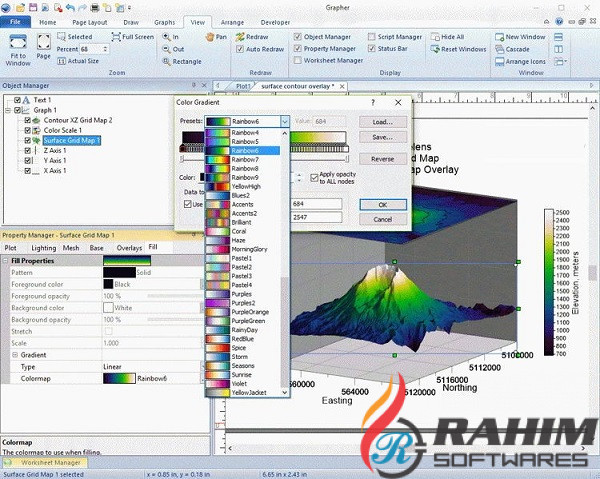This screenshot has height=479, width=600.
Task: Select the Zoom Rectangle tool
Action: 182,61
